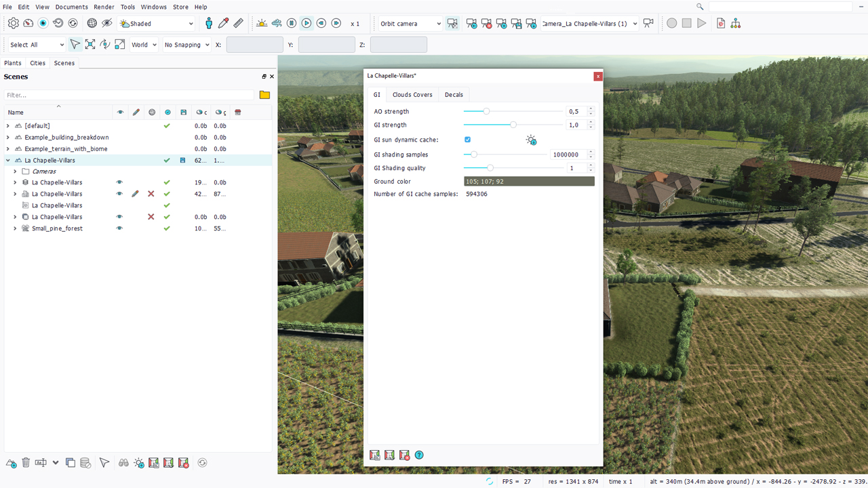
Task: Uncheck the GI sun dynamic cache checkbox
Action: pyautogui.click(x=467, y=140)
